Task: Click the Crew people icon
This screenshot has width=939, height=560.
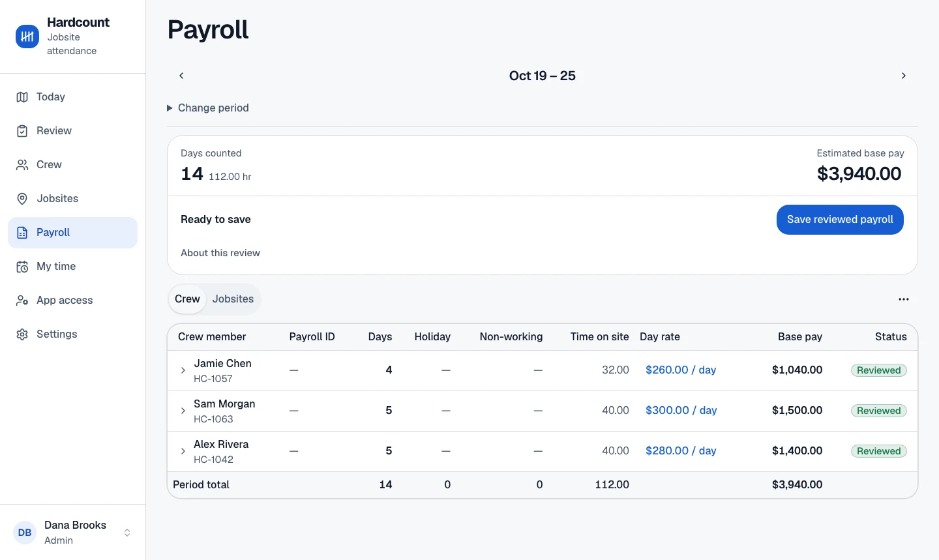Action: [x=22, y=165]
